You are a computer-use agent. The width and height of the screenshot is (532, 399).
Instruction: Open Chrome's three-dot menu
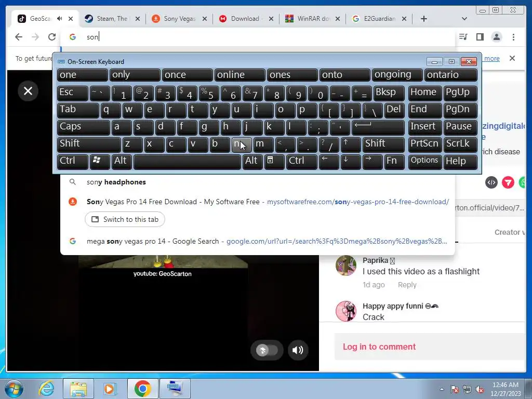(x=513, y=37)
